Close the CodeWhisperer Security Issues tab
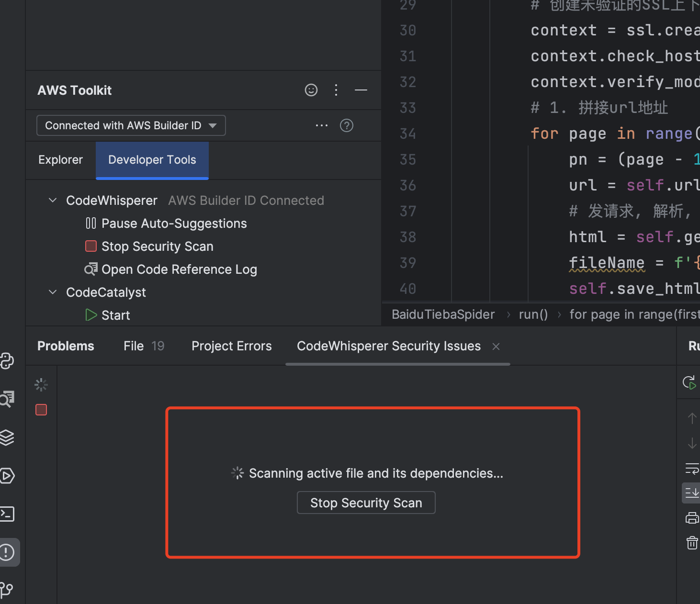The width and height of the screenshot is (700, 604). [496, 347]
